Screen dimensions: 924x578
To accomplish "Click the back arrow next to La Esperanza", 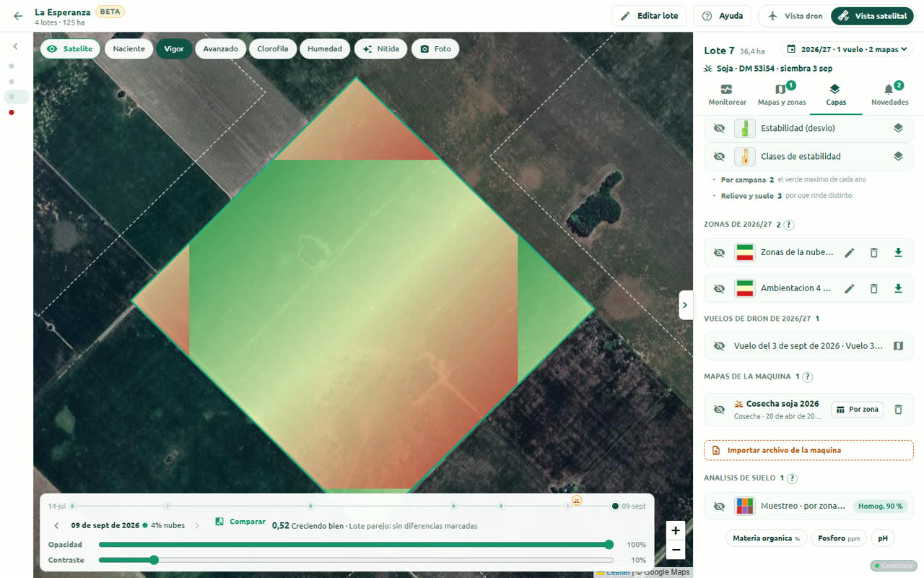I will click(18, 16).
